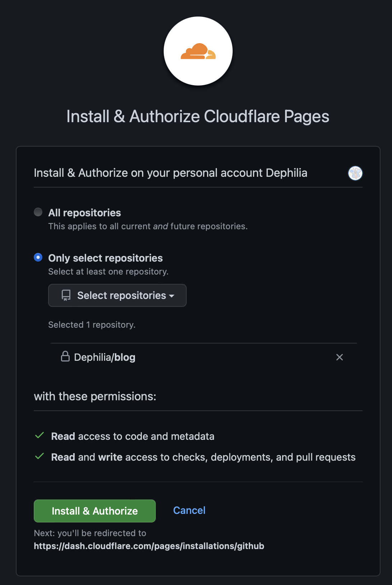Viewport: 392px width, 585px height.
Task: Click the Read access to code and metadata text
Action: [133, 436]
